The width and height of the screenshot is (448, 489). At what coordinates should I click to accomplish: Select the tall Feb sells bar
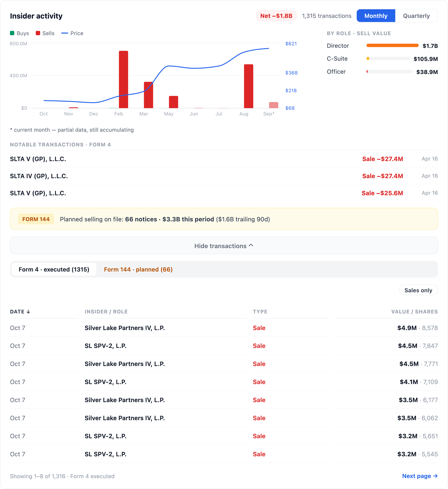coord(123,79)
